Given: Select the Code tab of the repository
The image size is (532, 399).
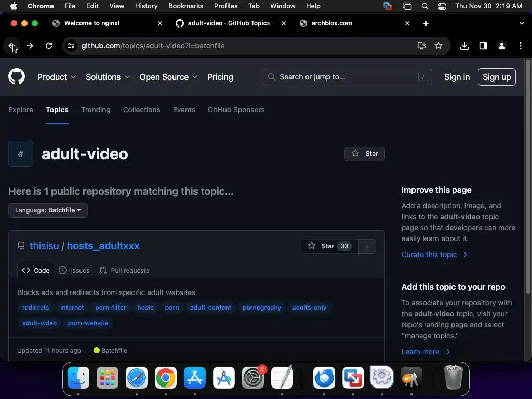Looking at the screenshot, I should pyautogui.click(x=36, y=270).
